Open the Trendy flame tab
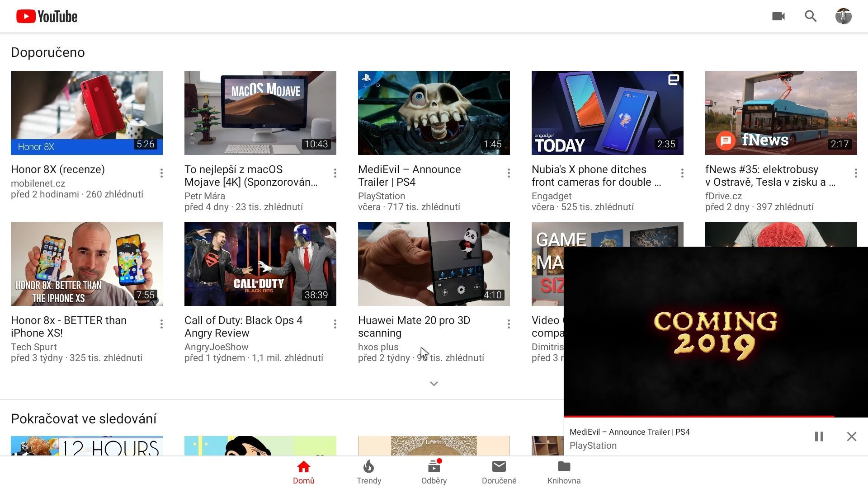 click(x=369, y=472)
